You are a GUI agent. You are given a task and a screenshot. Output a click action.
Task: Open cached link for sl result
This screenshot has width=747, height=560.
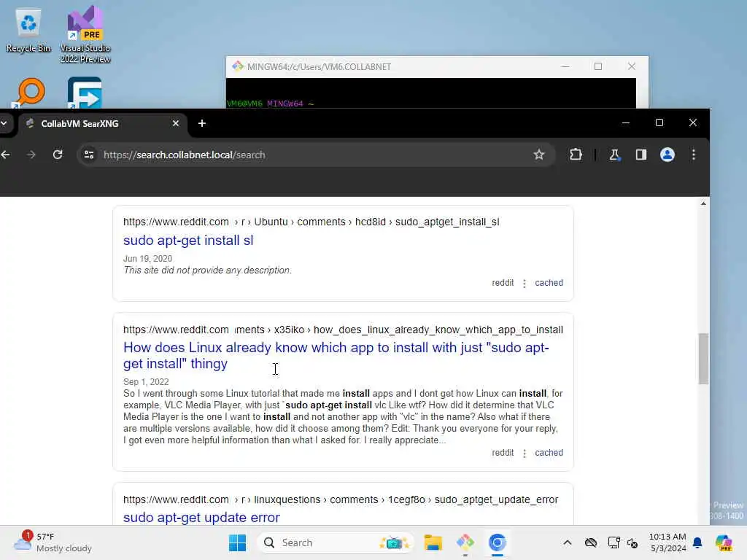coord(549,283)
